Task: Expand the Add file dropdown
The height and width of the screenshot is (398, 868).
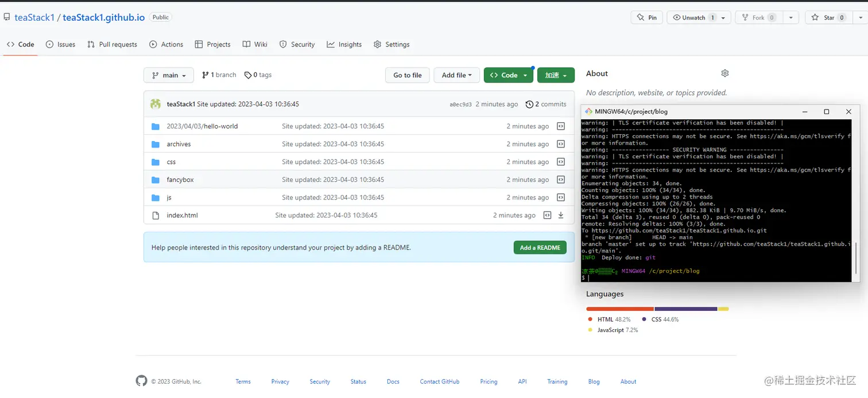Action: 456,75
